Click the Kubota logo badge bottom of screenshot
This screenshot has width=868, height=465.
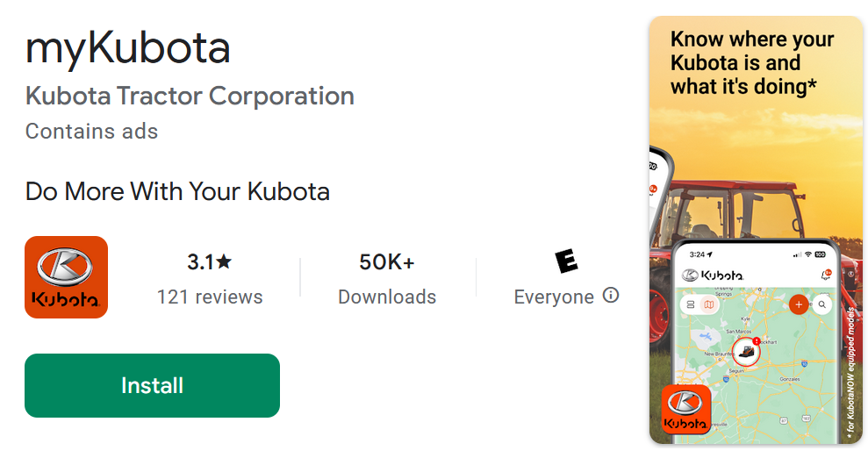point(685,410)
